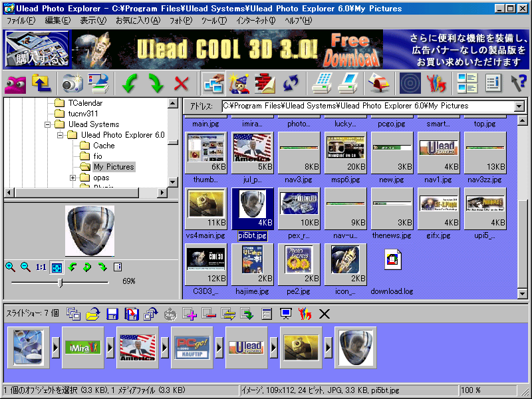
Task: Click green back arrow in main toolbar
Action: 130,82
